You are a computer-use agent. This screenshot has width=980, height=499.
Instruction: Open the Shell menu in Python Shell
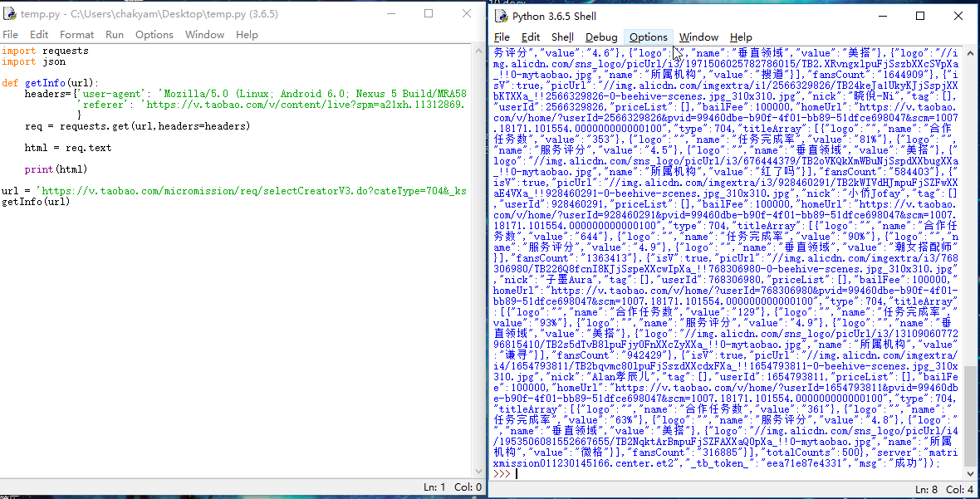click(x=562, y=37)
